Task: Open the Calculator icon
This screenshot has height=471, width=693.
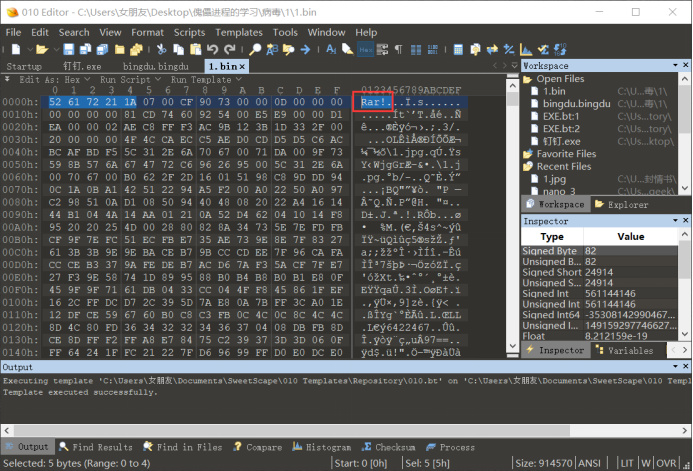Action: (x=458, y=49)
